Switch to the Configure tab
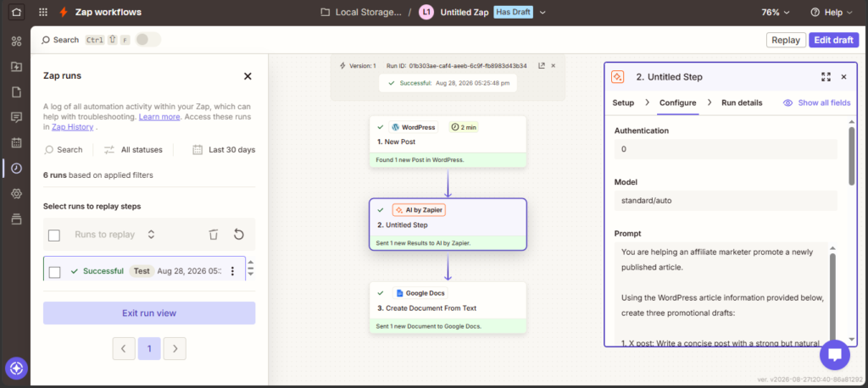The height and width of the screenshot is (388, 868). point(677,103)
